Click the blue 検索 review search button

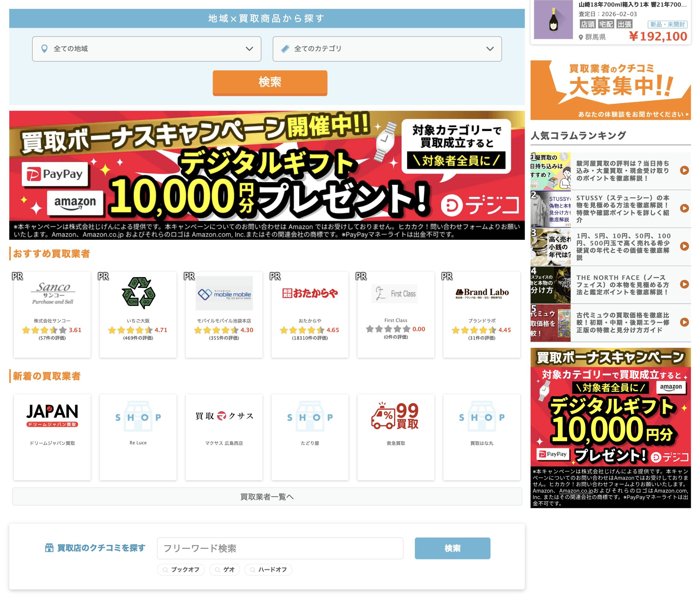pyautogui.click(x=452, y=548)
